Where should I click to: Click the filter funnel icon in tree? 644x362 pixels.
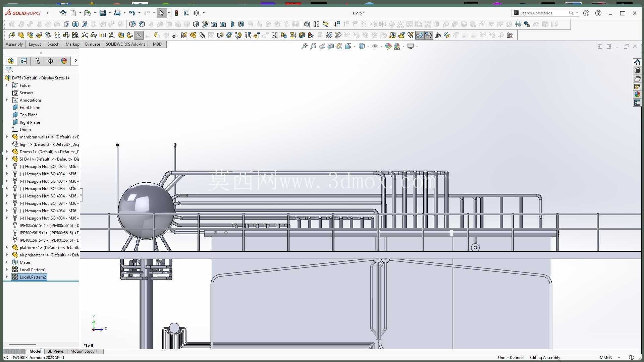(x=8, y=70)
